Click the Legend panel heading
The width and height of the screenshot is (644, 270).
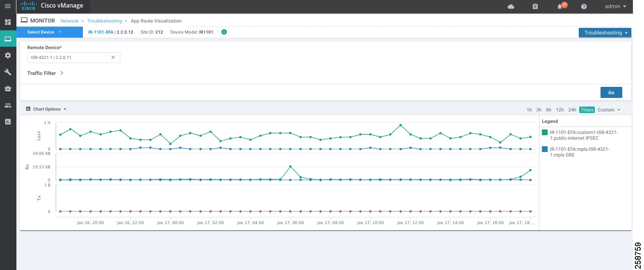click(550, 121)
